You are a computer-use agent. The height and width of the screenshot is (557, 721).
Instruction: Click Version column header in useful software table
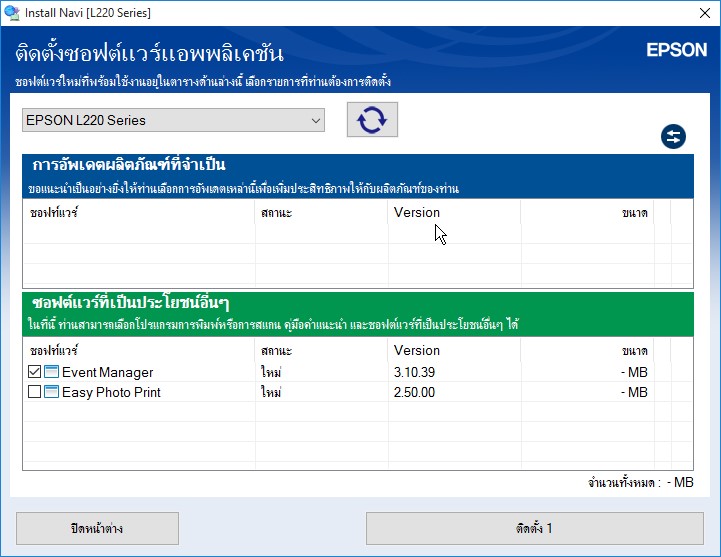[417, 350]
